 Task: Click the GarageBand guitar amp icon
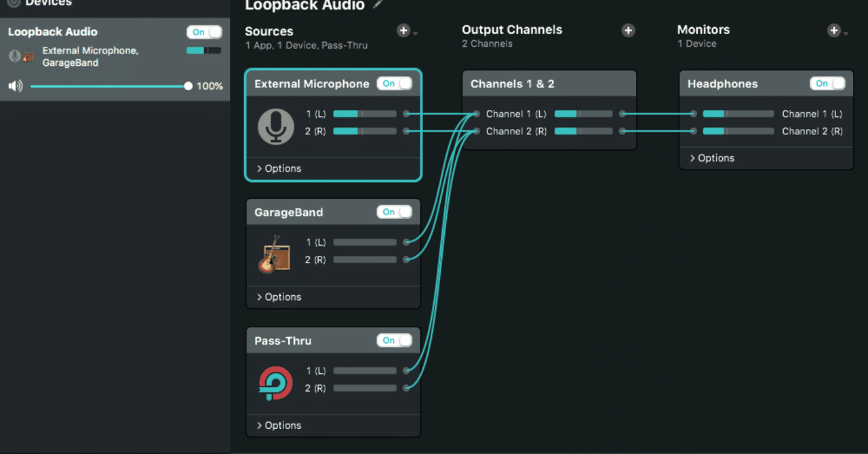(x=274, y=254)
